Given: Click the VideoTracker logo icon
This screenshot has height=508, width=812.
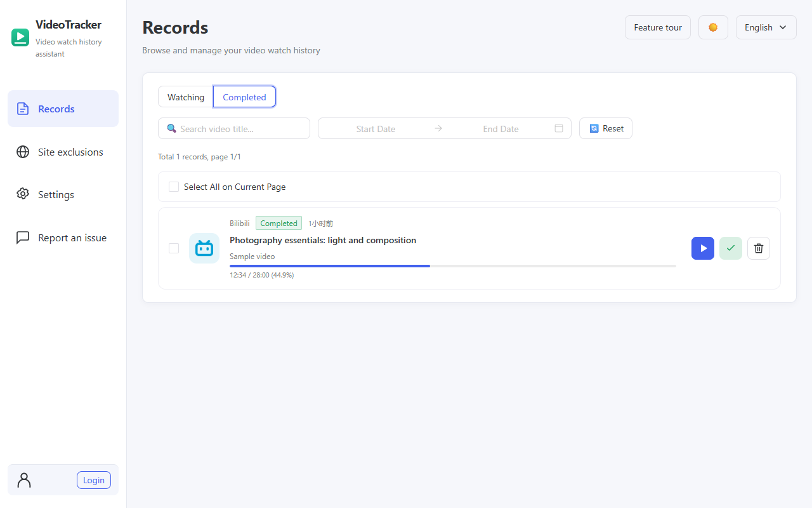Looking at the screenshot, I should [20, 37].
